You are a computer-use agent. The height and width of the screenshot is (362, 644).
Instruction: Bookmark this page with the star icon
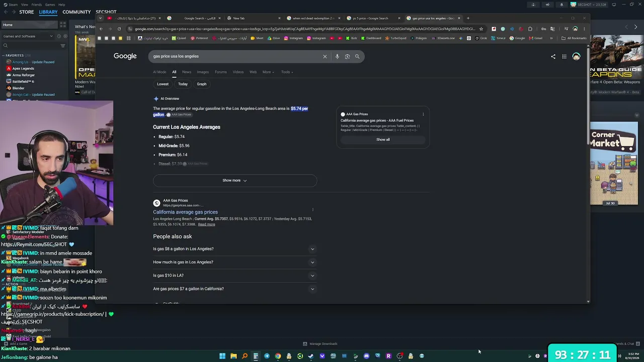coord(481,29)
